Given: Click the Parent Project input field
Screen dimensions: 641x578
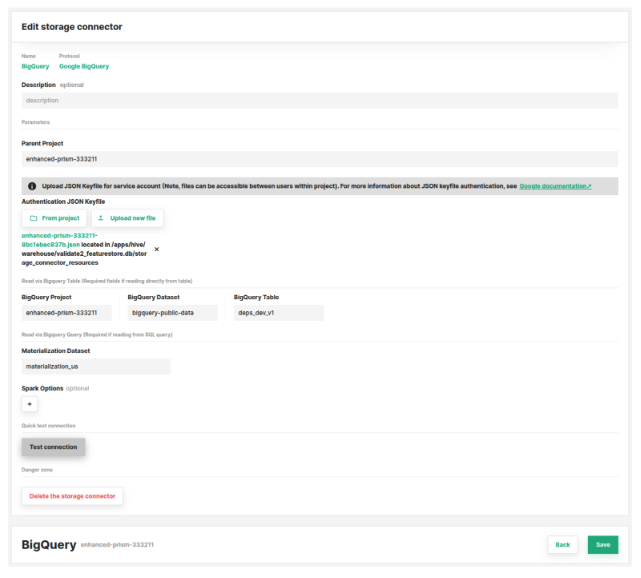Looking at the screenshot, I should tap(320, 159).
